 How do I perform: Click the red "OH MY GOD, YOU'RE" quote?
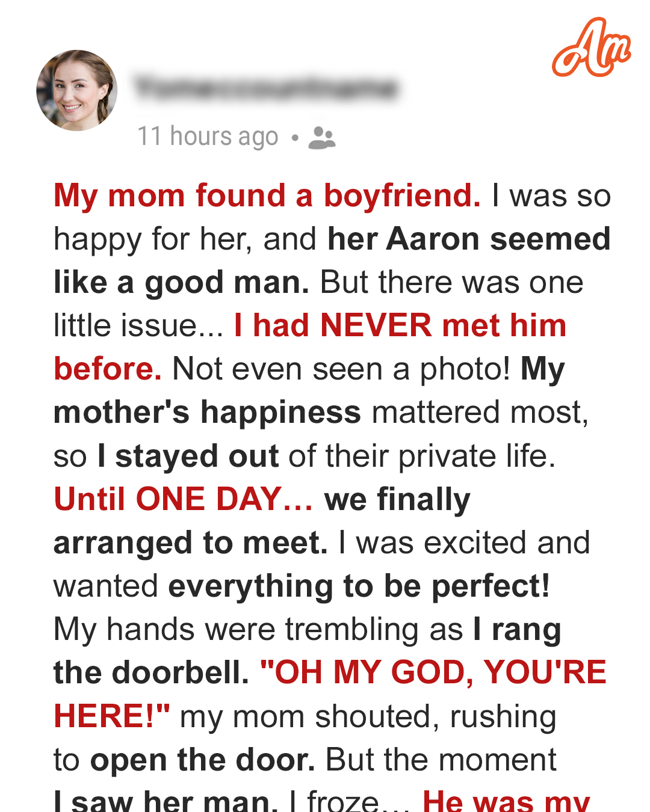(x=433, y=672)
